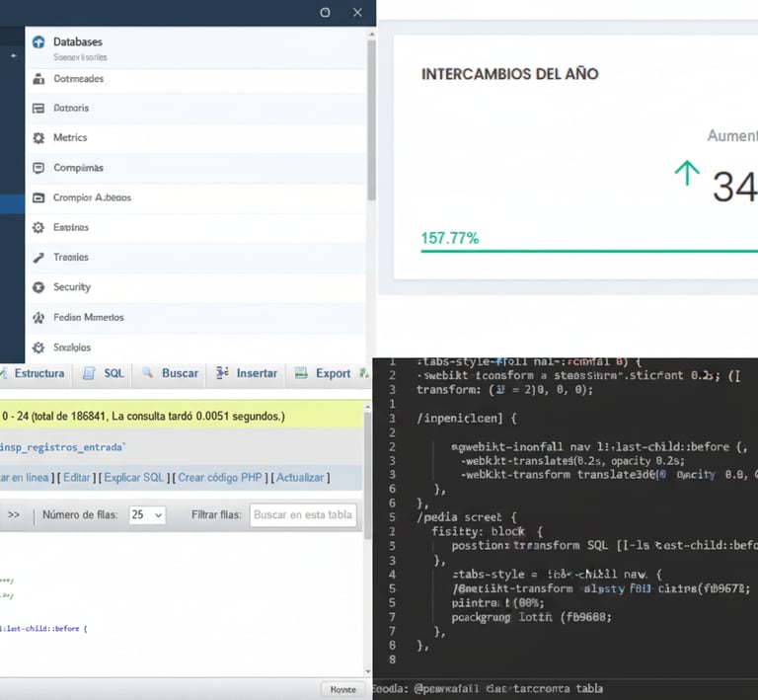Click the '/pedia screet {' code line
Image resolution: width=758 pixels, height=700 pixels.
click(x=466, y=517)
